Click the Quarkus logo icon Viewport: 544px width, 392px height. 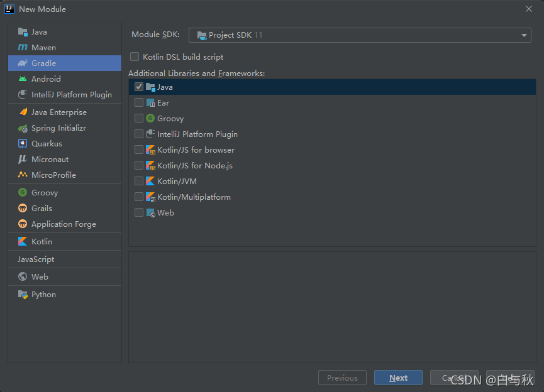23,143
